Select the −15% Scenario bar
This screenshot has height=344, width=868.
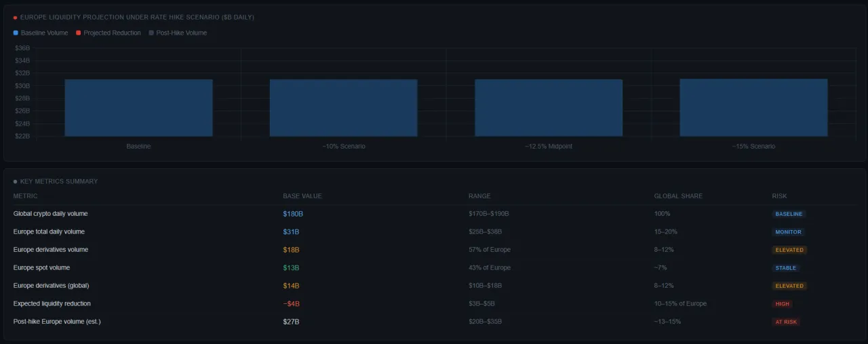[x=753, y=108]
